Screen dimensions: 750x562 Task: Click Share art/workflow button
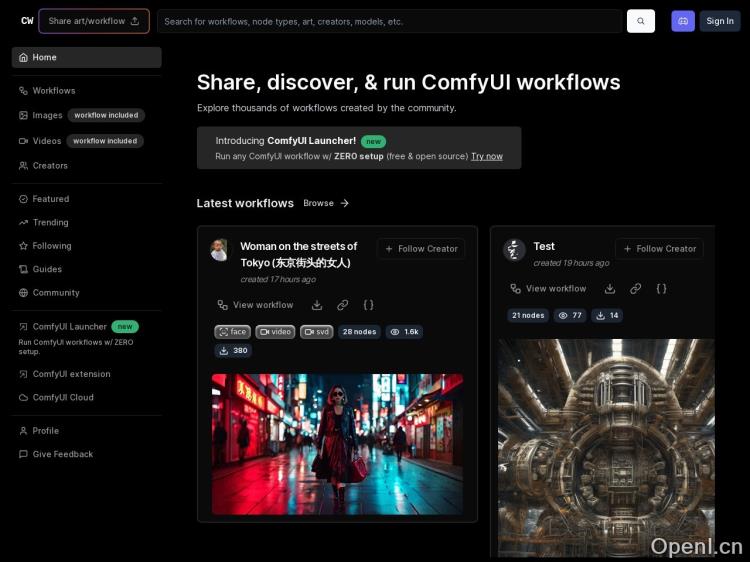[94, 21]
